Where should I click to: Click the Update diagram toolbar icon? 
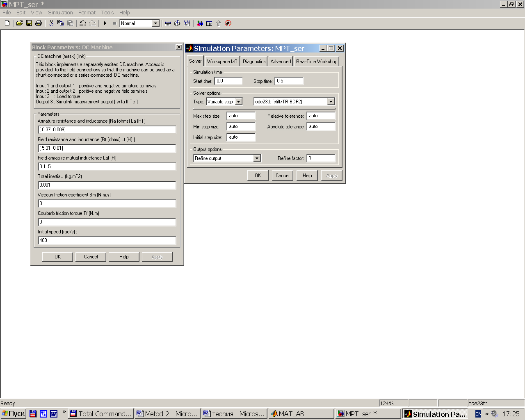[177, 23]
